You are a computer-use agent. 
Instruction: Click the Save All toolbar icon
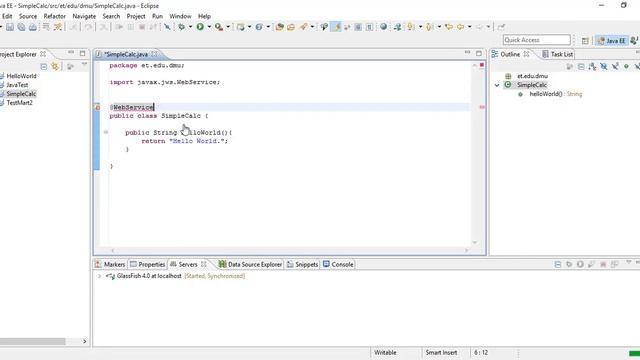tap(21, 27)
